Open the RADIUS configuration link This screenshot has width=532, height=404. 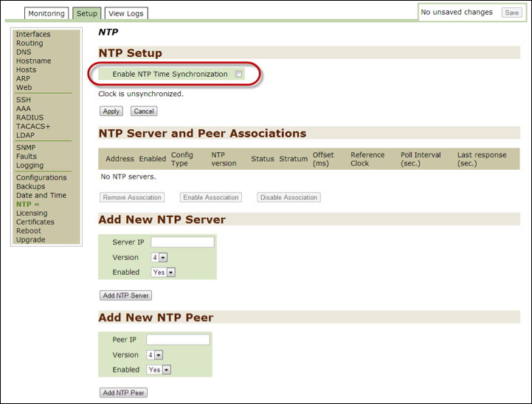[30, 117]
